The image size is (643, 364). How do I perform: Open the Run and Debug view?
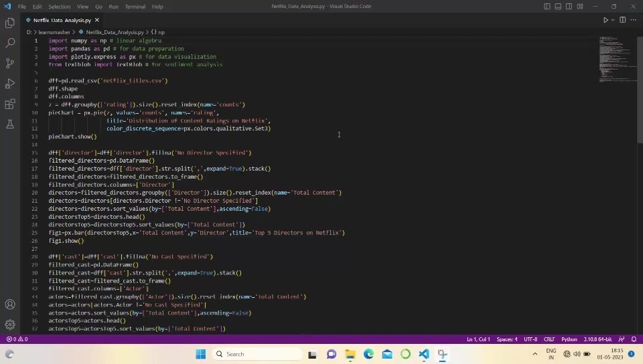click(10, 84)
